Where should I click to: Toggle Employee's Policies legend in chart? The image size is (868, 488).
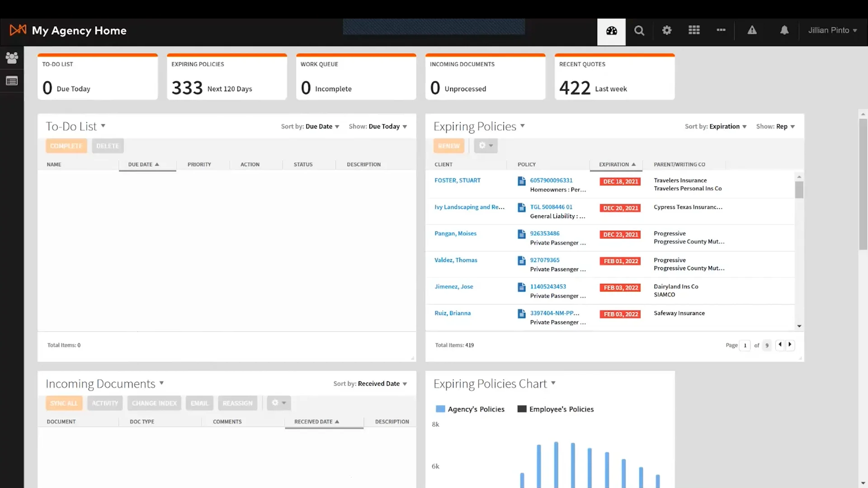[x=556, y=409]
